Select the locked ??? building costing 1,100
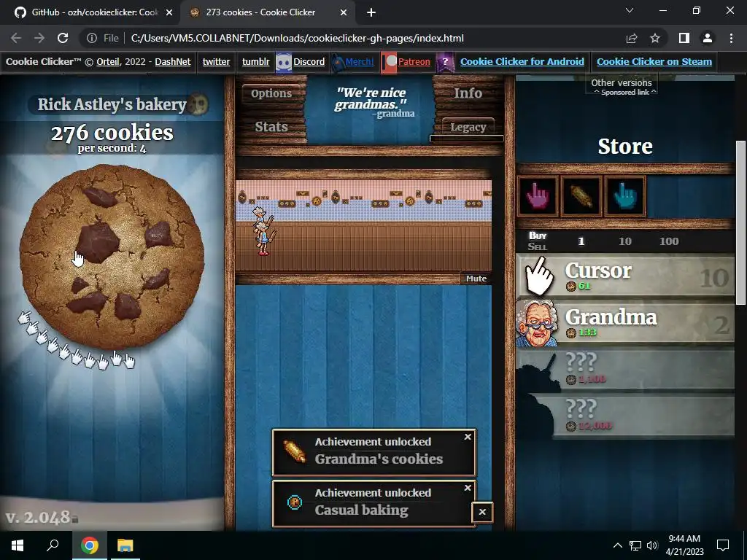 point(625,370)
